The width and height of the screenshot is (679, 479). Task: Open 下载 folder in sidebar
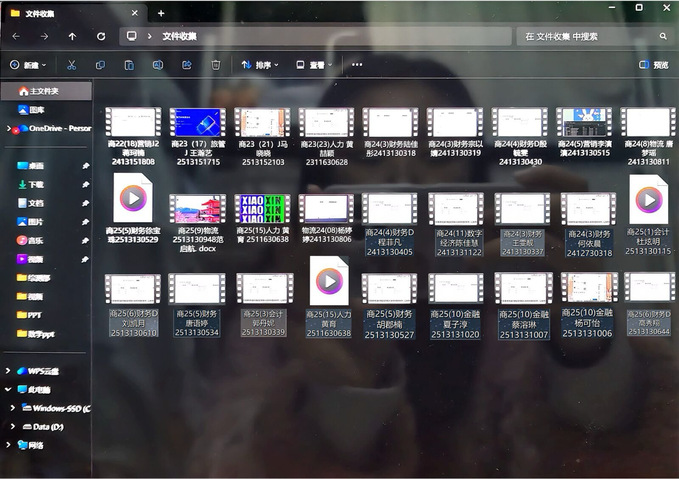pos(36,184)
